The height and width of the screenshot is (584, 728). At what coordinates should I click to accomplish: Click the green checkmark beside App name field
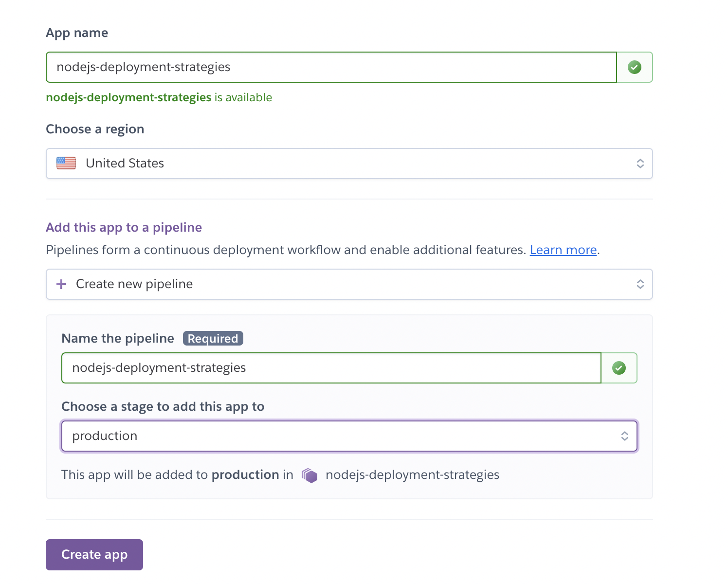634,67
